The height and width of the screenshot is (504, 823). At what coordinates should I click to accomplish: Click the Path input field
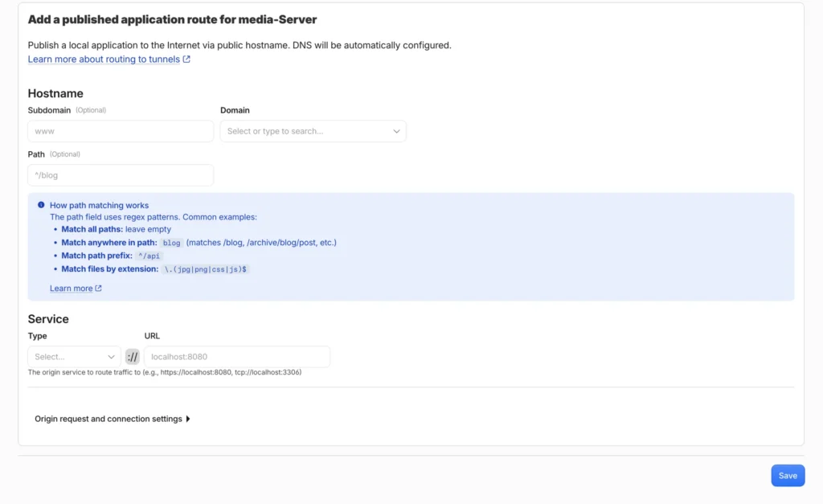pos(121,175)
